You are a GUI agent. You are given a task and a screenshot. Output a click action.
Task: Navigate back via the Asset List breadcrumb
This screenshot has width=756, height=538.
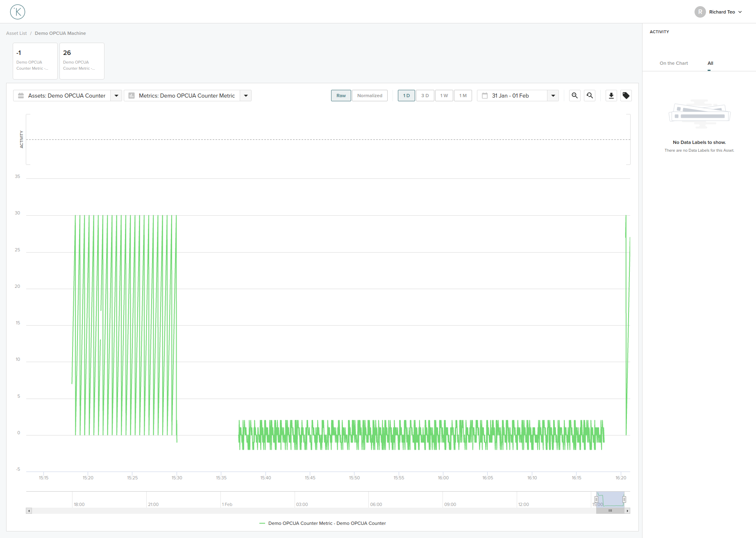click(x=16, y=33)
